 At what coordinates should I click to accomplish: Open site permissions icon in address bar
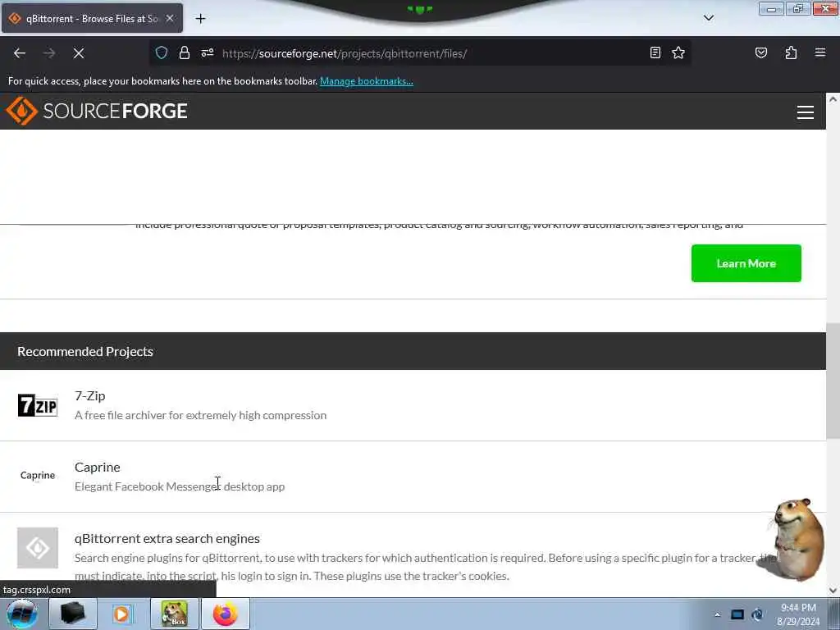[x=208, y=53]
